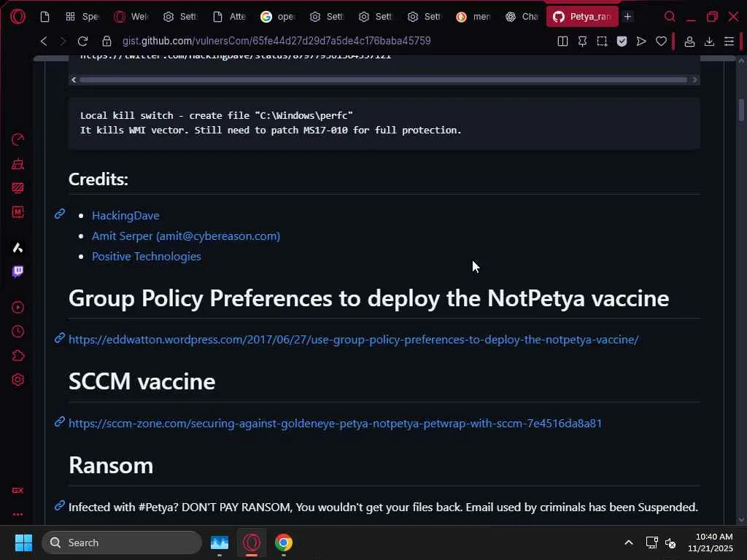Click the 'SCCM vaccine' heading
The width and height of the screenshot is (747, 560).
pyautogui.click(x=142, y=381)
